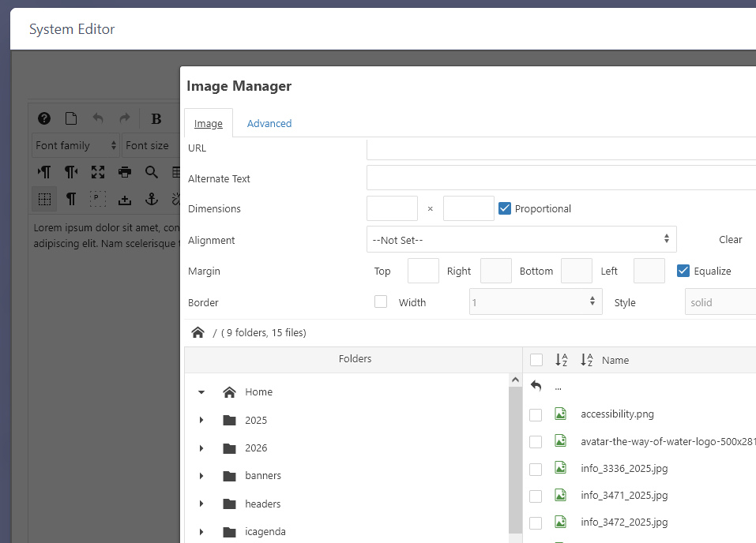Open the Alignment dropdown
The image size is (756, 543).
[521, 240]
